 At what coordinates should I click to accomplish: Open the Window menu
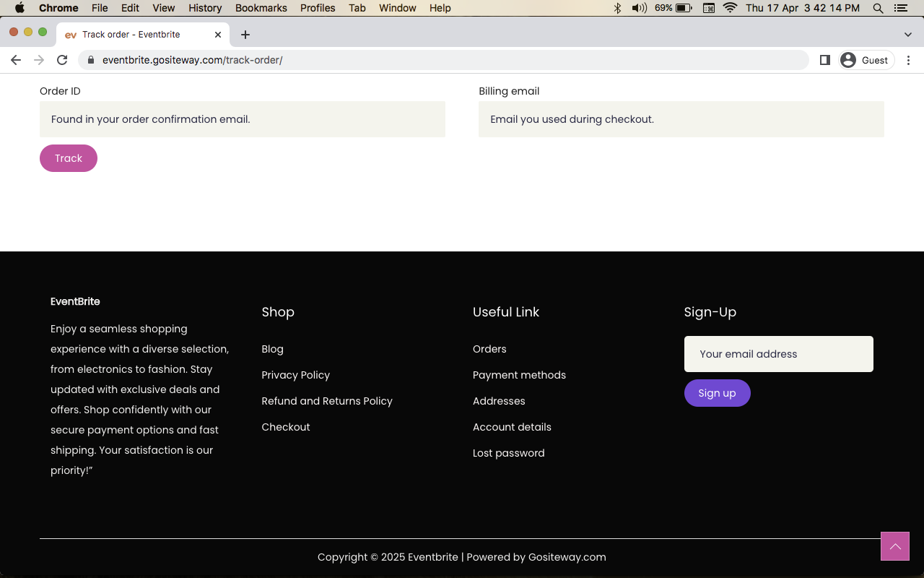(x=398, y=8)
